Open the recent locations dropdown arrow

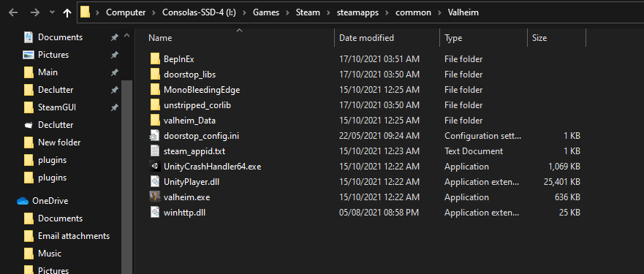pos(52,12)
